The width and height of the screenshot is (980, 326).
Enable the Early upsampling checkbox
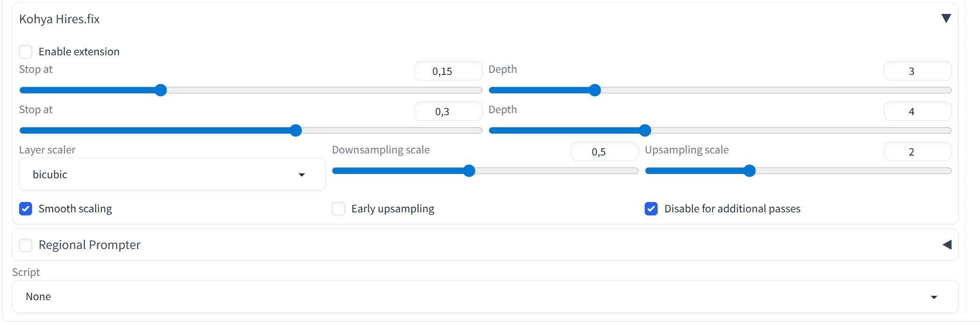pyautogui.click(x=338, y=209)
